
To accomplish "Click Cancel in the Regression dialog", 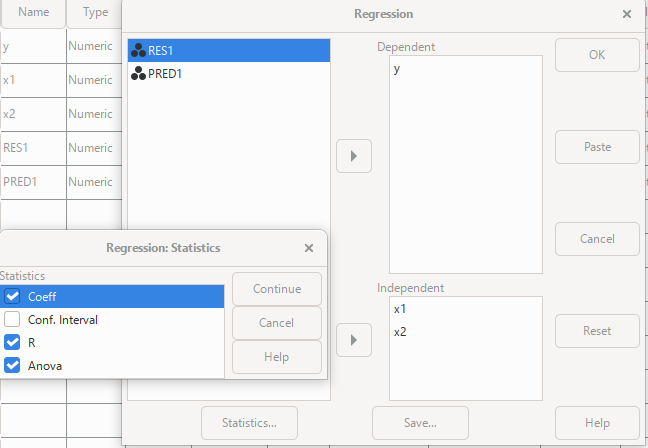I will (x=597, y=239).
